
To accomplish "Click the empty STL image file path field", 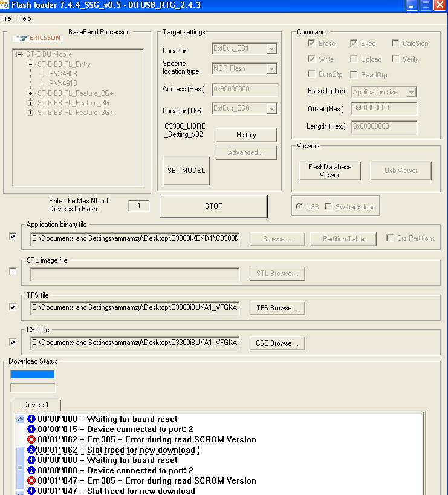I will coord(135,274).
